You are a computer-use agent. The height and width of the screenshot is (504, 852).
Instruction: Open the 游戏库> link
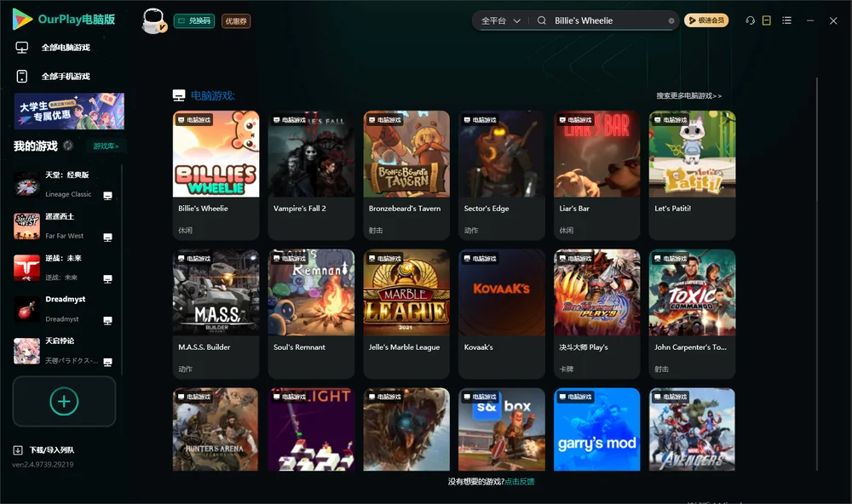[x=106, y=146]
